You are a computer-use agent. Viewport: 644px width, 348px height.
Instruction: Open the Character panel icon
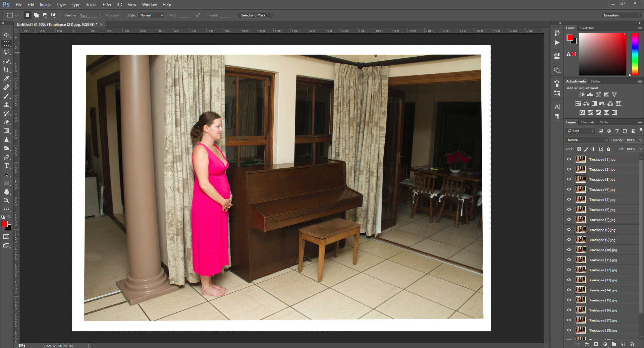tap(557, 107)
